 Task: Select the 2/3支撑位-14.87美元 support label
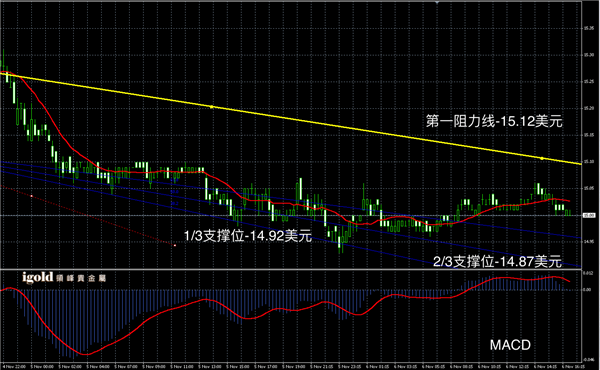(497, 262)
